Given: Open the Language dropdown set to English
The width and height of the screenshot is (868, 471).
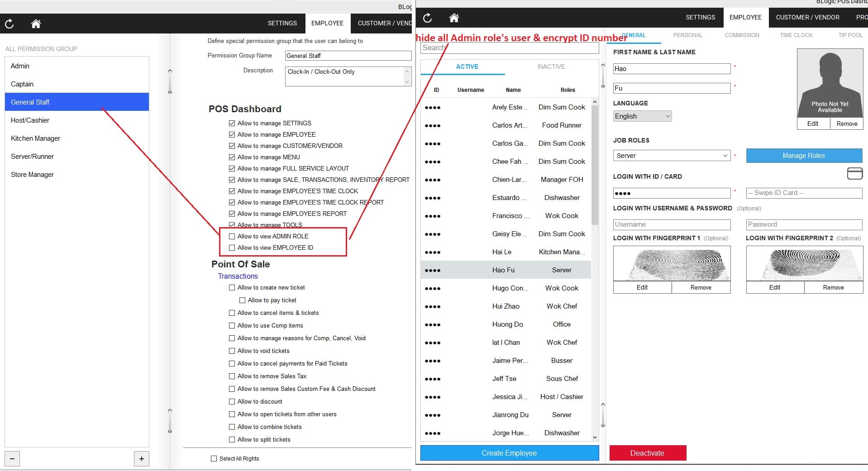Looking at the screenshot, I should pos(642,116).
